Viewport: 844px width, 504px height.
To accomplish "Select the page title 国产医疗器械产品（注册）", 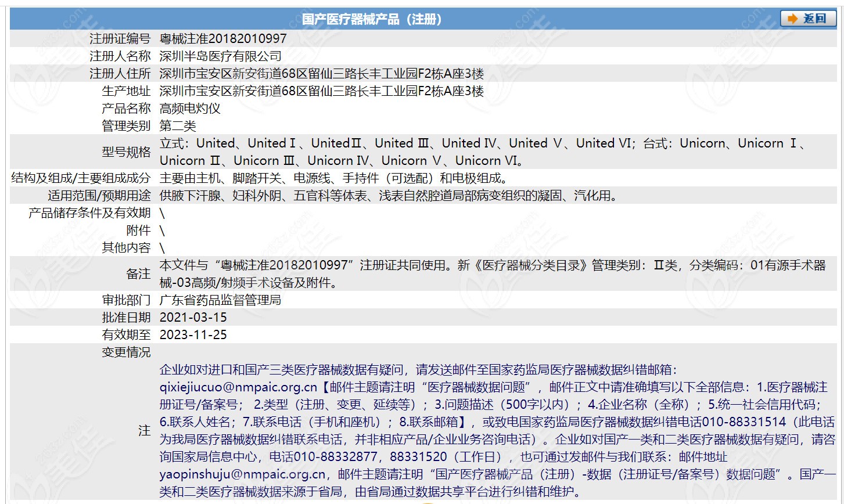I will click(x=372, y=19).
